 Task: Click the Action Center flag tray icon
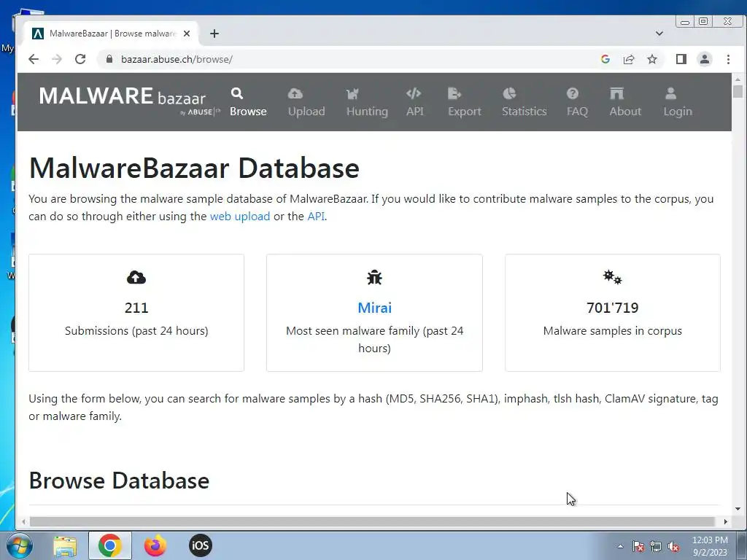[638, 546]
